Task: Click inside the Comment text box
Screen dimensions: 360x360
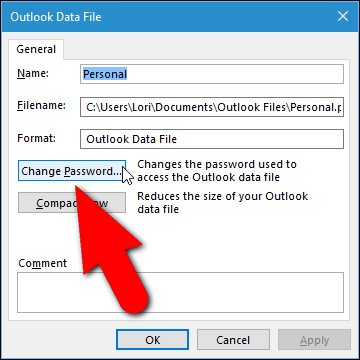Action: click(180, 292)
